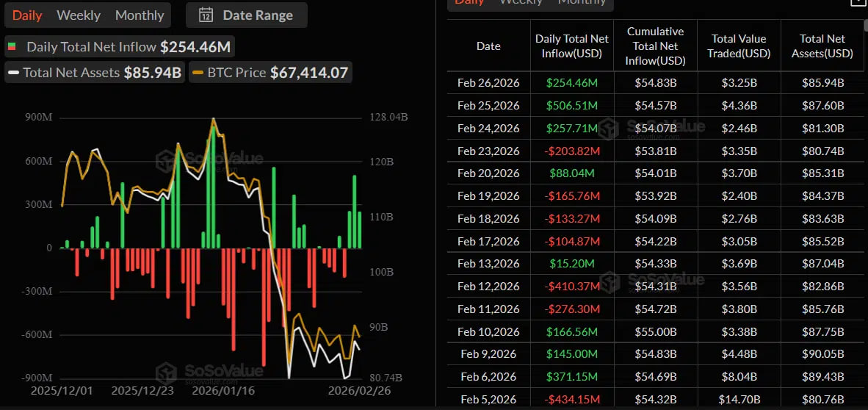Click Total Value Traded(USD) column header
The width and height of the screenshot is (868, 410).
click(x=739, y=46)
